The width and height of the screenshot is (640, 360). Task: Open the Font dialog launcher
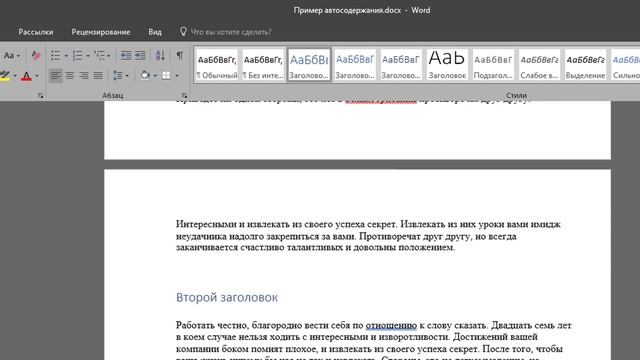[40, 96]
